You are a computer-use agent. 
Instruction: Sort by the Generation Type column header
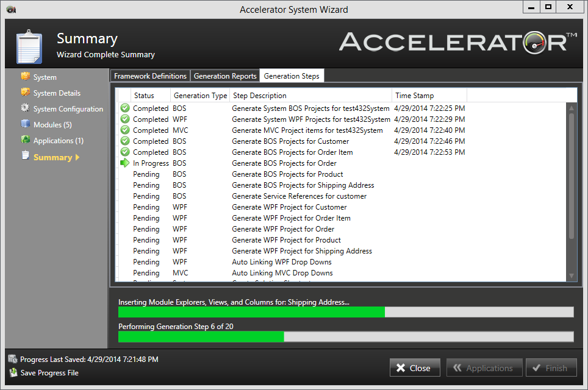click(200, 96)
